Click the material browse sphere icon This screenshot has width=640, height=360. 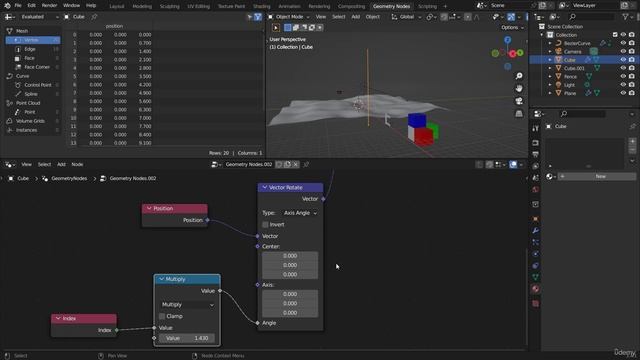coord(550,176)
